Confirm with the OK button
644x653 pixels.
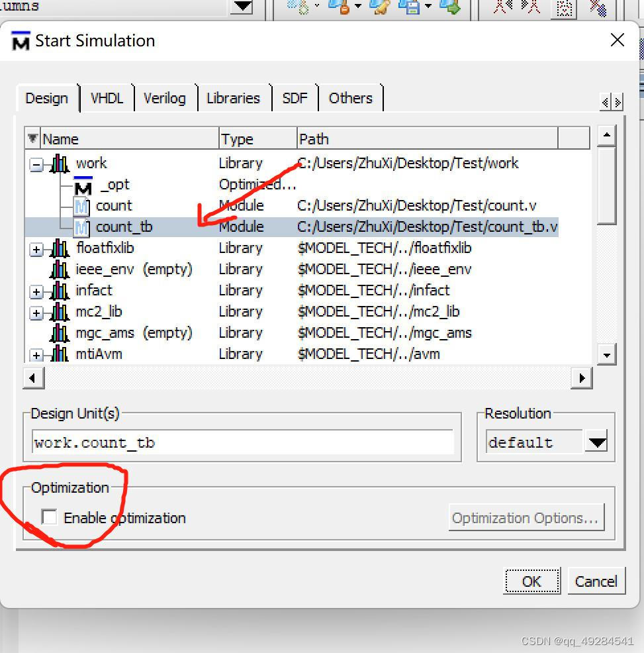(x=531, y=581)
